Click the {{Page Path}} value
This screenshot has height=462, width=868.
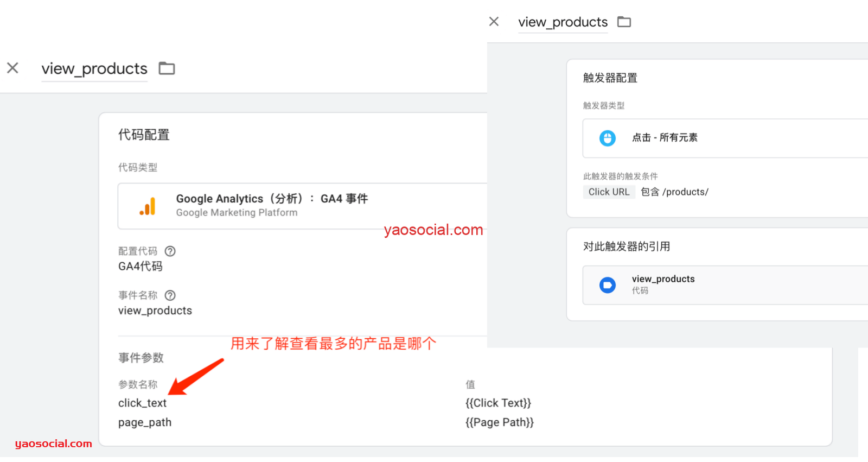[500, 422]
